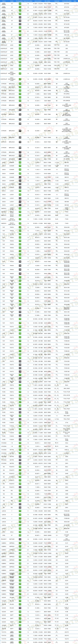Viewport: 78px width, 644px height.
Task: Click diesel ON icon in the Berlingo 9HZ (DV6ATED4) row
Action: [x=20, y=138]
